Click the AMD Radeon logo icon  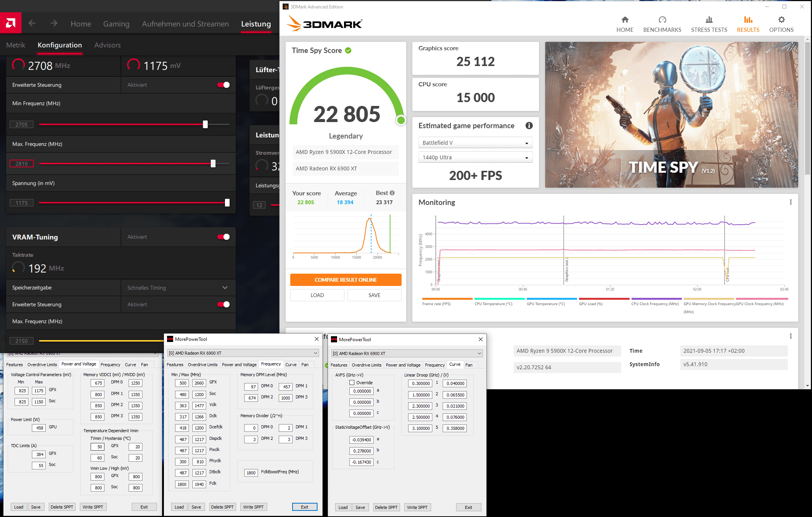(10, 23)
